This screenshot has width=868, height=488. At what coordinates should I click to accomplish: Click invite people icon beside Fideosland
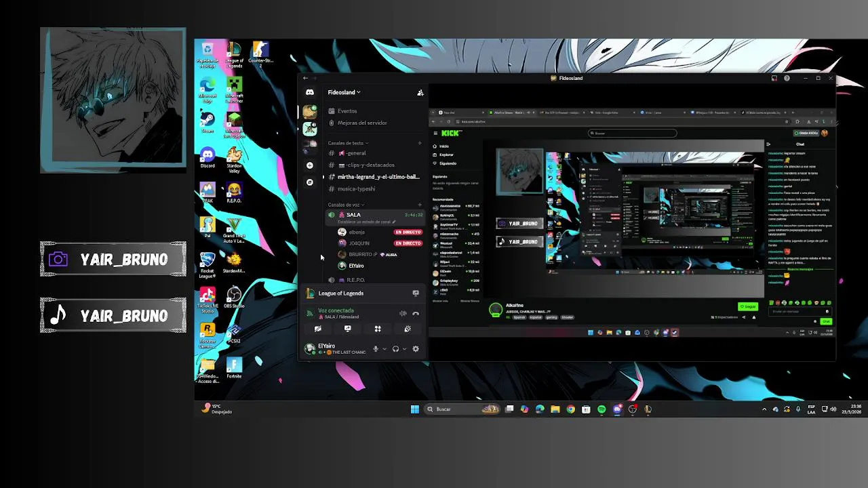click(420, 92)
